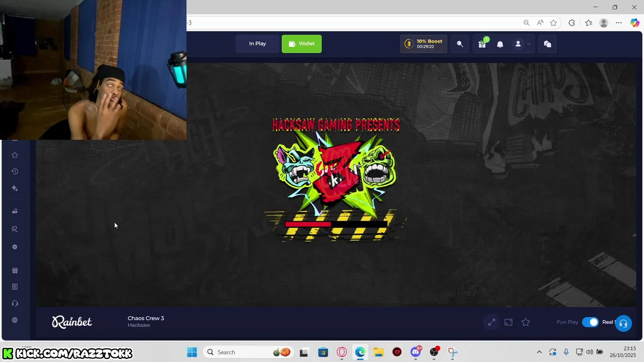Expand the profile dropdown chevron
The image size is (644, 362).
coord(529,44)
